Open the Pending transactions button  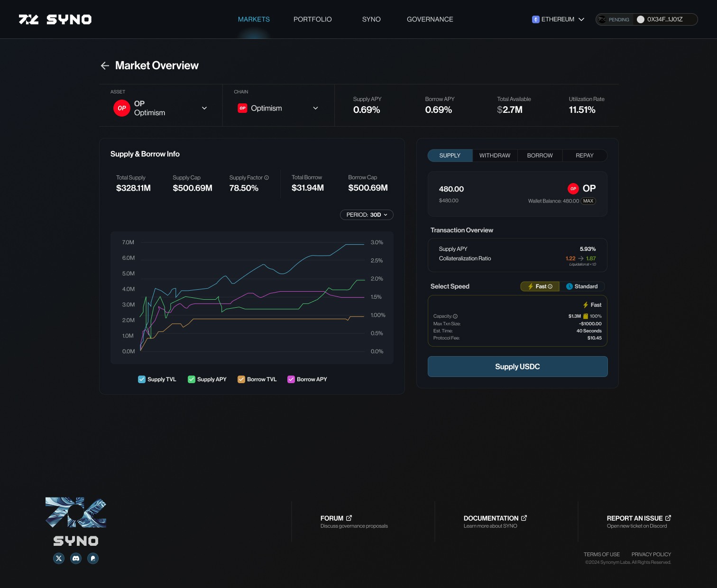[x=615, y=19]
